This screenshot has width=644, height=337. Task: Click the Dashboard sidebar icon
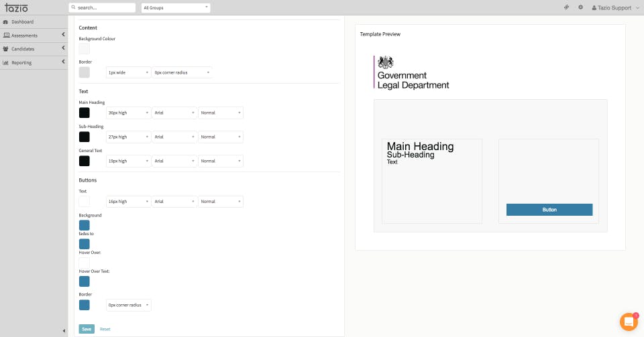click(6, 21)
